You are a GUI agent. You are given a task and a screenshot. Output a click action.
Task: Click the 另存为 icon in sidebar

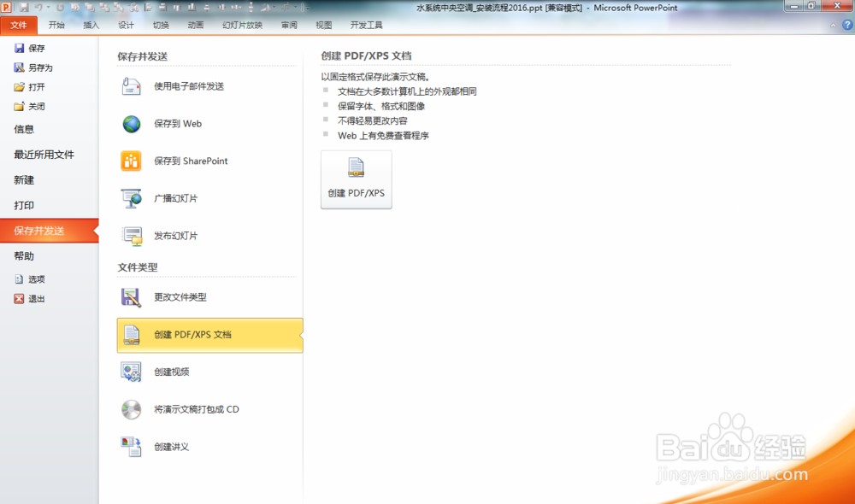19,67
